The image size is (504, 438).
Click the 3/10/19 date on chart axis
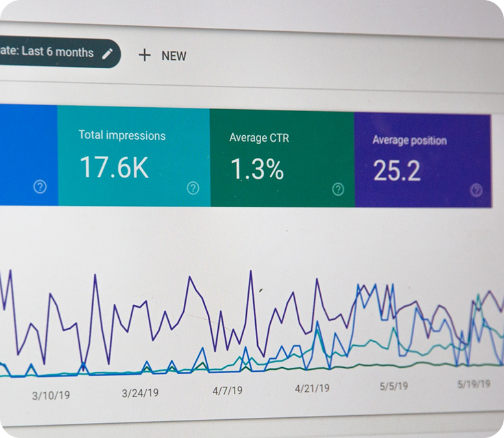tap(51, 394)
